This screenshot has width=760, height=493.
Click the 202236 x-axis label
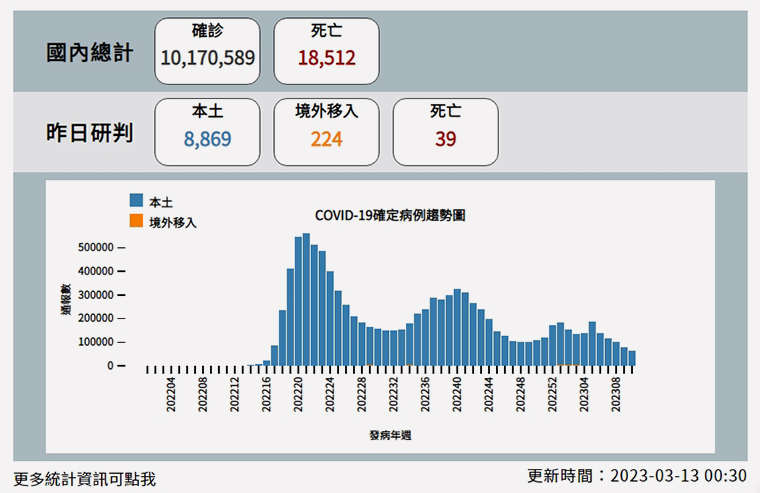coord(426,395)
